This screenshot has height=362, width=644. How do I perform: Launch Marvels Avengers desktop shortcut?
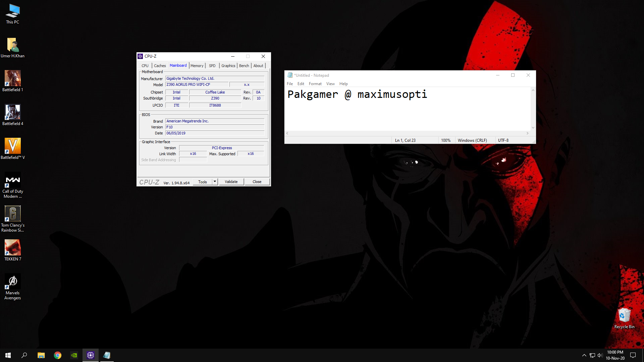tap(13, 287)
